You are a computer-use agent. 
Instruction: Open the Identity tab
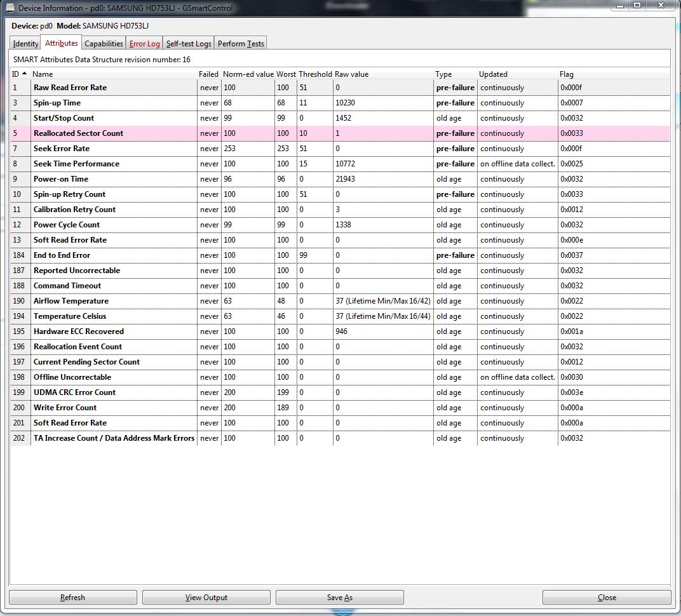25,43
